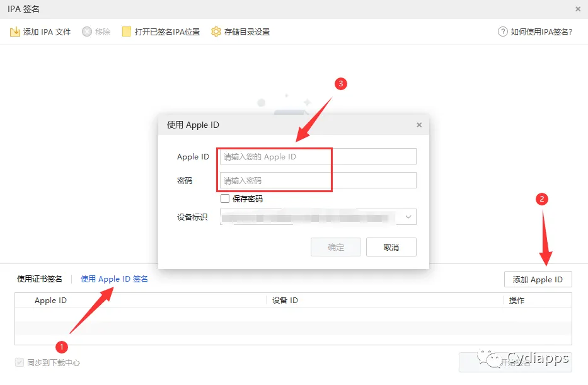Close the 使用 Apple ID dialog

pos(419,125)
